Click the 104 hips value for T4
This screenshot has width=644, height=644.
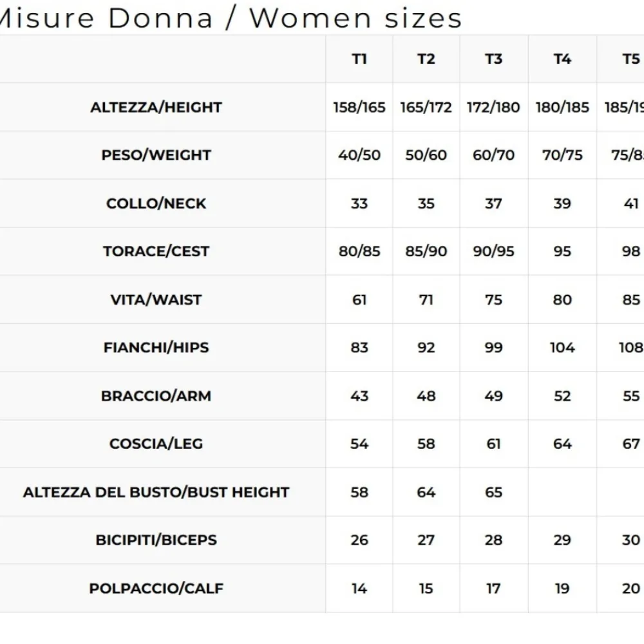pyautogui.click(x=562, y=348)
